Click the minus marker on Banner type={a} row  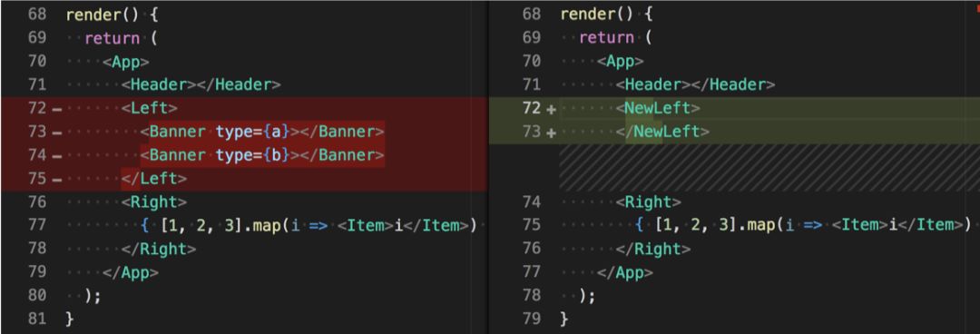tap(57, 133)
